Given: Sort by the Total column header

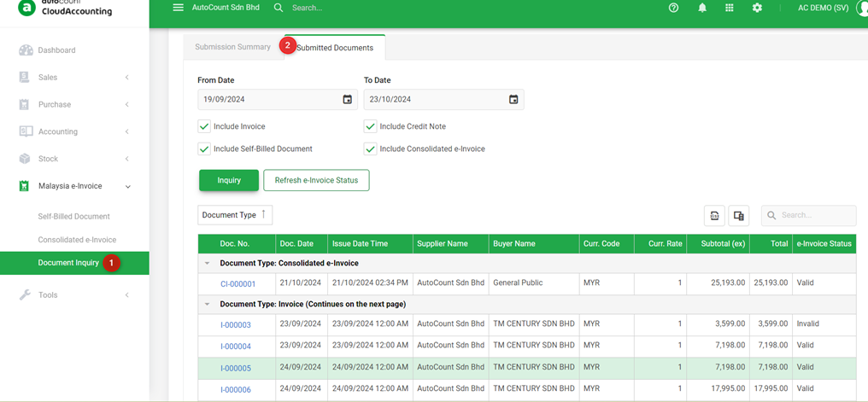Looking at the screenshot, I should (x=771, y=244).
